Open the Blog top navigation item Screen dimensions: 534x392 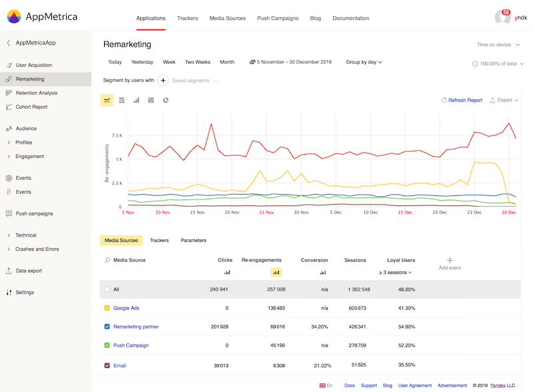pos(315,18)
